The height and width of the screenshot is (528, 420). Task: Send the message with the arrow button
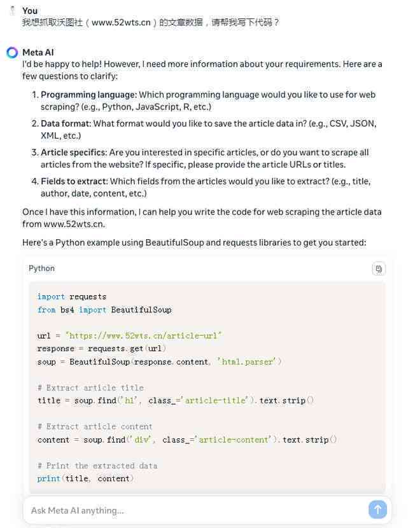[x=377, y=510]
